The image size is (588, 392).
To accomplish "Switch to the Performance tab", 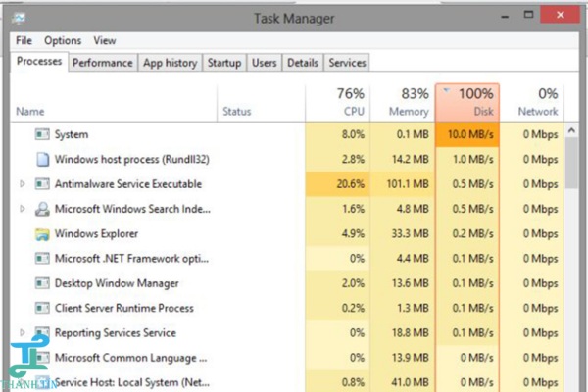I will 103,63.
